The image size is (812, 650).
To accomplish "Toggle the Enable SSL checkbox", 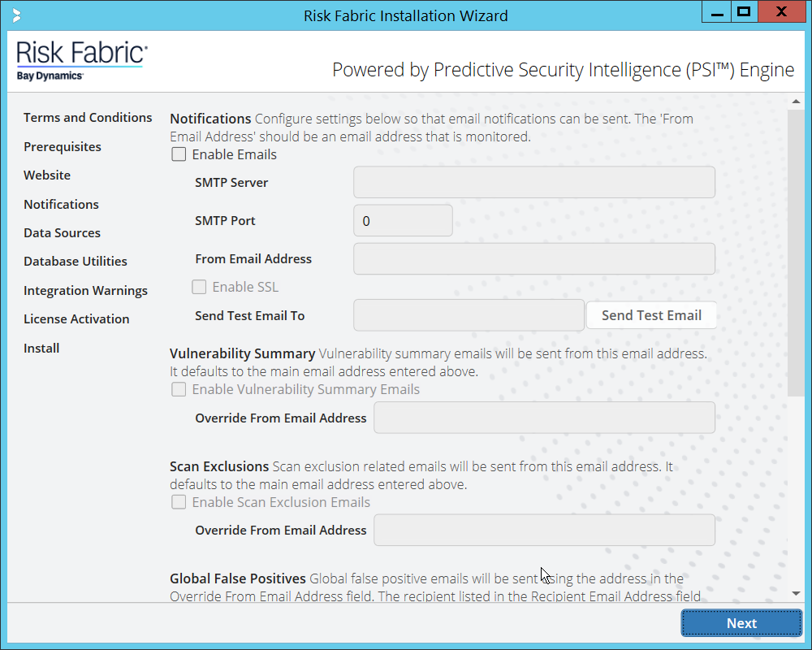I will tap(199, 287).
